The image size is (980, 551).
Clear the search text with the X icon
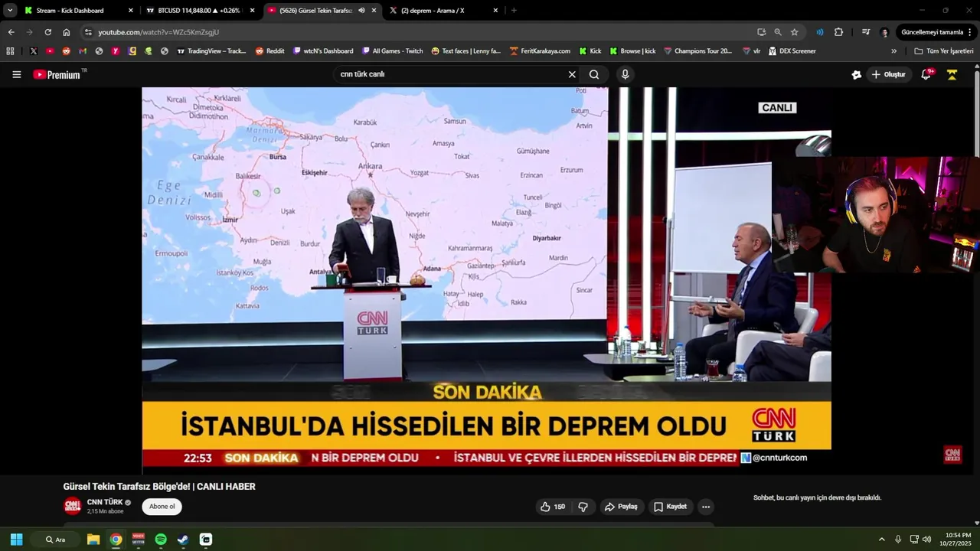tap(571, 74)
